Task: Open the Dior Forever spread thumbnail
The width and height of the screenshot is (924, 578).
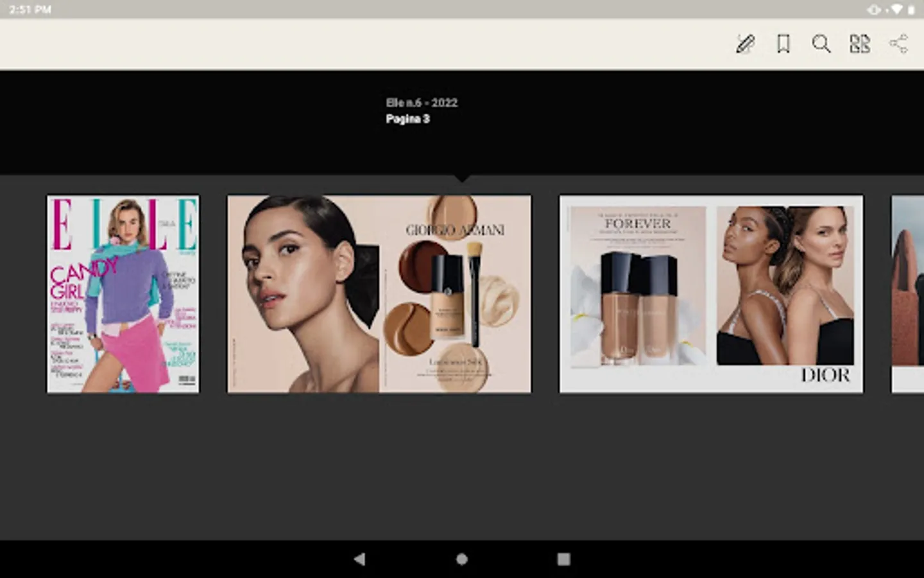Action: [x=711, y=294]
